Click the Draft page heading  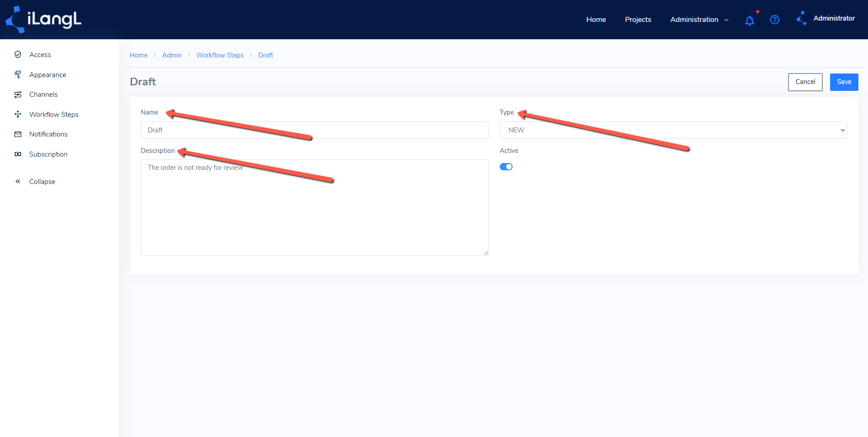point(143,82)
